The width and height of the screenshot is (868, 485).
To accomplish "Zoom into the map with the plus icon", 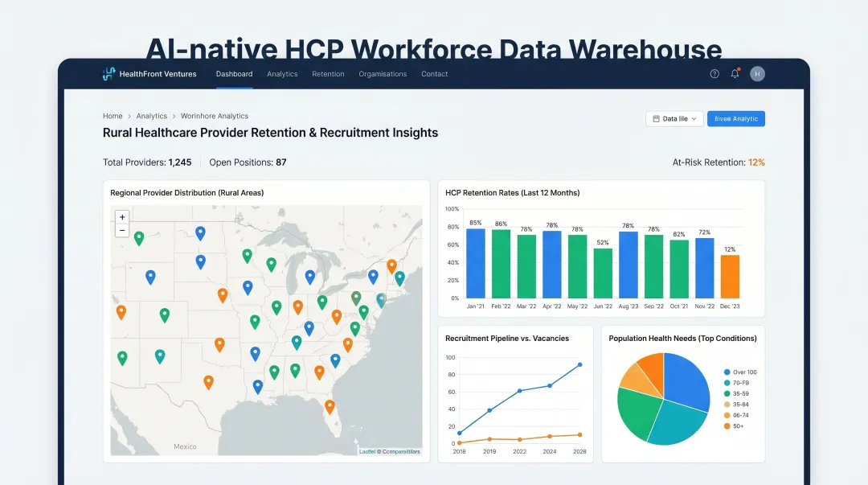I will (121, 216).
